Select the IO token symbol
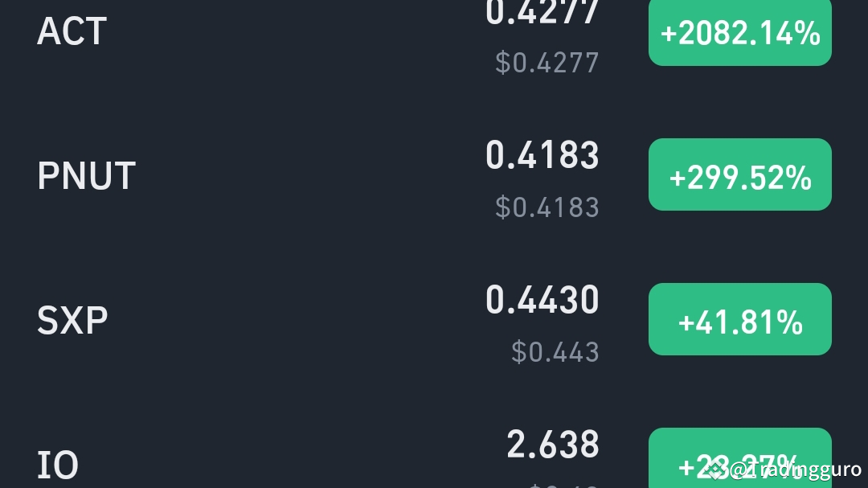 coord(57,464)
